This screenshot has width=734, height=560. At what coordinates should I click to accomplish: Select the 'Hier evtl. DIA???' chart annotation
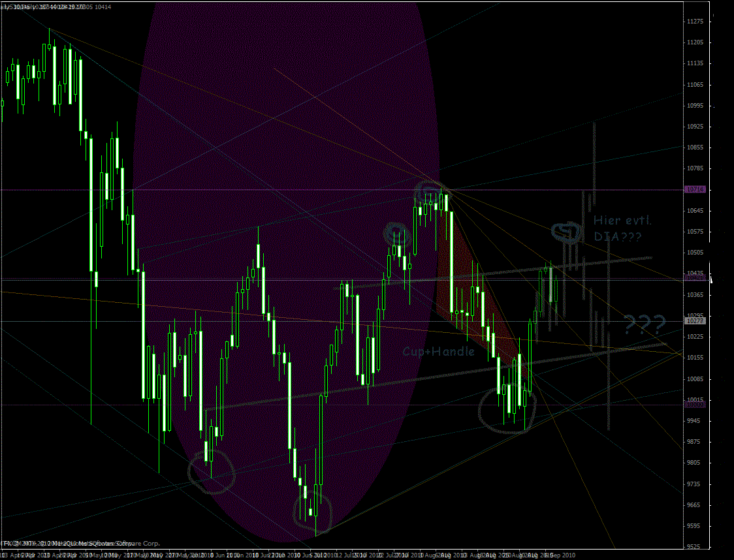click(622, 228)
